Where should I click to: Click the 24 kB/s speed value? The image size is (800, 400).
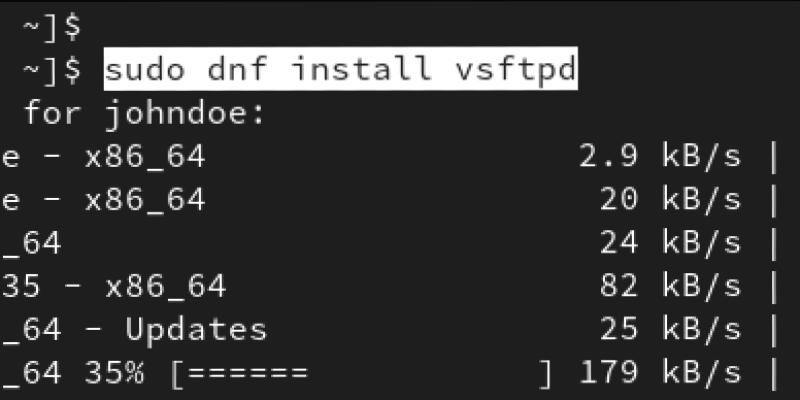click(x=670, y=243)
